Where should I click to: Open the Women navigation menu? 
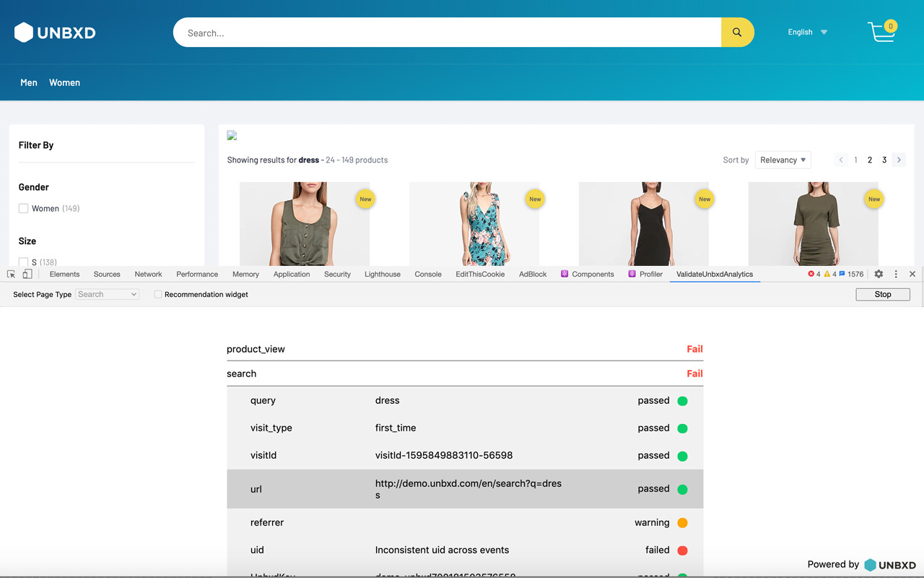point(64,82)
